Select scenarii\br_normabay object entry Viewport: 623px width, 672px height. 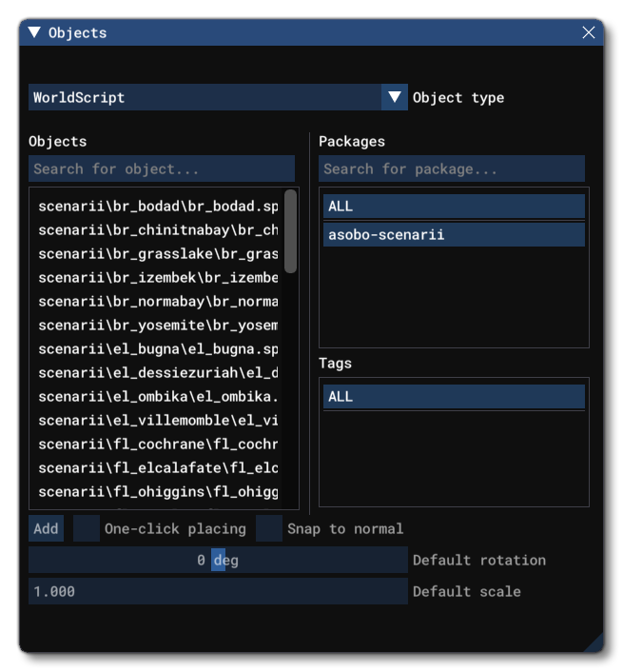click(158, 302)
